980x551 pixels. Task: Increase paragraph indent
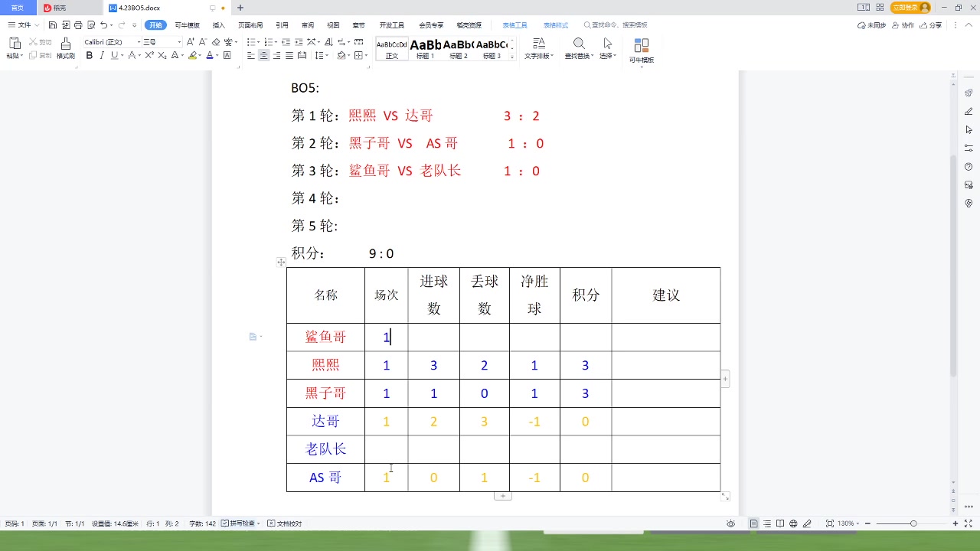299,42
